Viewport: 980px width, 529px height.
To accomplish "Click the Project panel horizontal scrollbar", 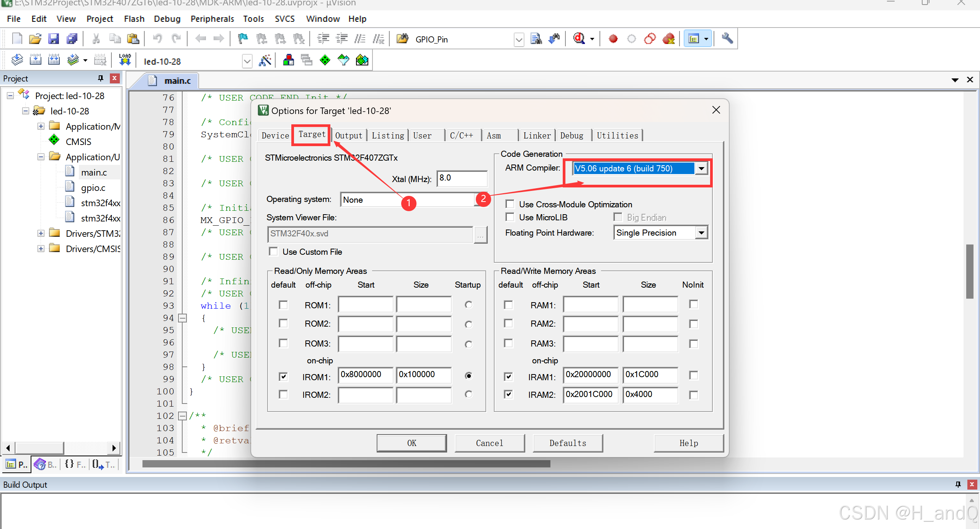I will [61, 448].
